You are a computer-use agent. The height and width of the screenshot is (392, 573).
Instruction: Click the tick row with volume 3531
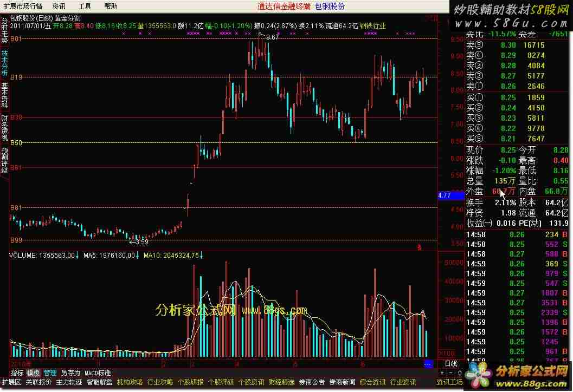click(517, 303)
